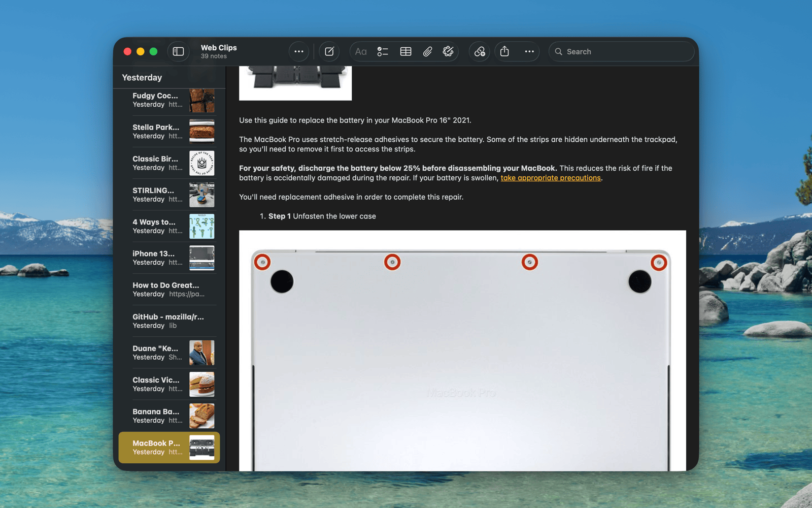Add a table to the note

[x=405, y=51]
